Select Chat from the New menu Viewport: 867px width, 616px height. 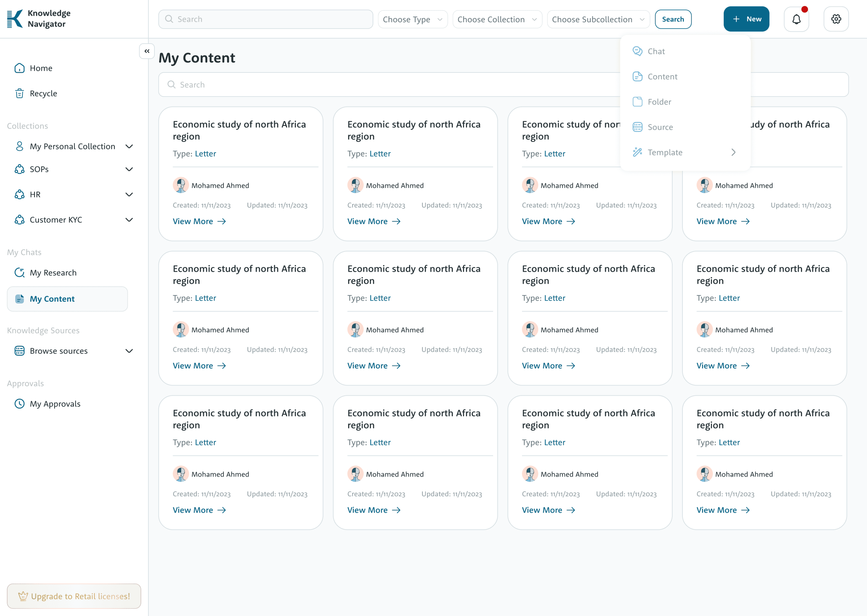[x=656, y=51]
